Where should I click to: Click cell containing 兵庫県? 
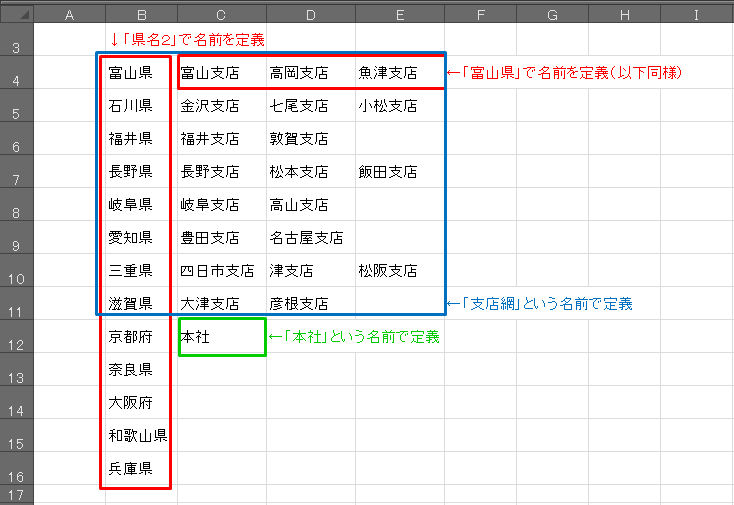click(141, 468)
